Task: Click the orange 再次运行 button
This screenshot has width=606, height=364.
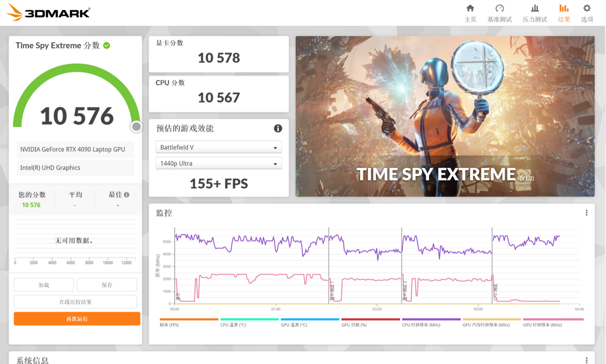Action: (77, 319)
